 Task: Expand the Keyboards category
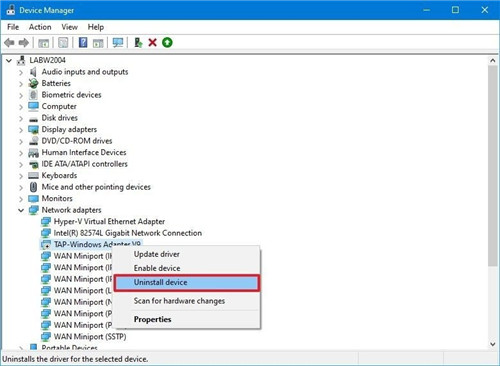pyautogui.click(x=21, y=176)
